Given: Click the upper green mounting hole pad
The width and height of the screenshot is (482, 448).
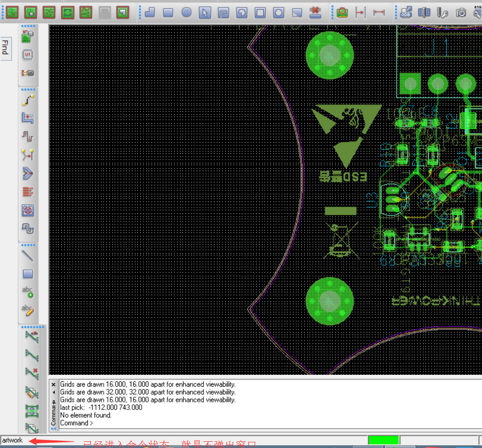Looking at the screenshot, I should click(329, 55).
